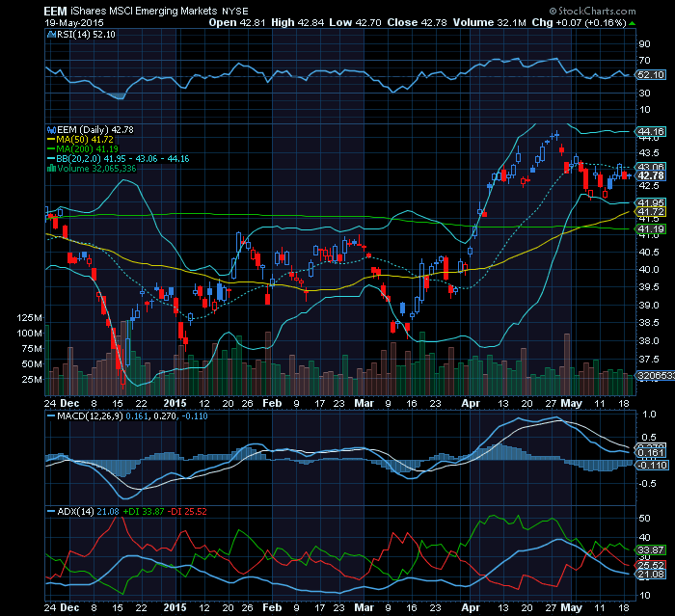The height and width of the screenshot is (616, 675).
Task: Click the Dec label on the price date axis
Action: pyautogui.click(x=69, y=404)
